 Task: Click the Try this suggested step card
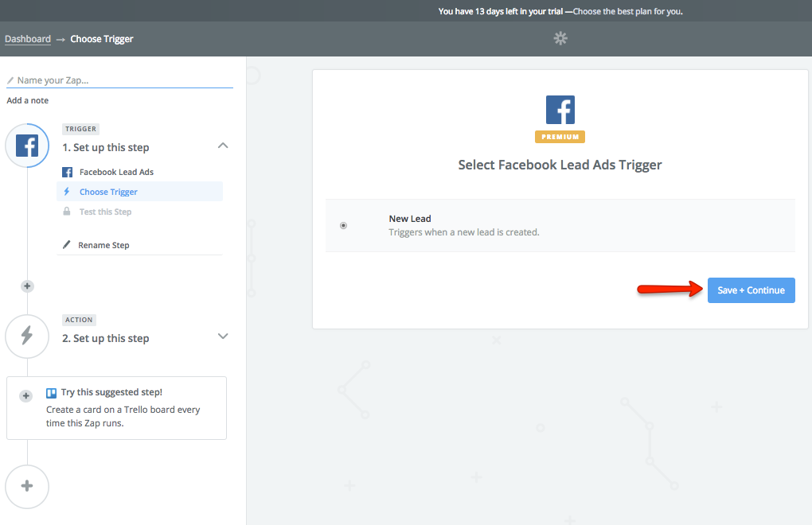(116, 408)
